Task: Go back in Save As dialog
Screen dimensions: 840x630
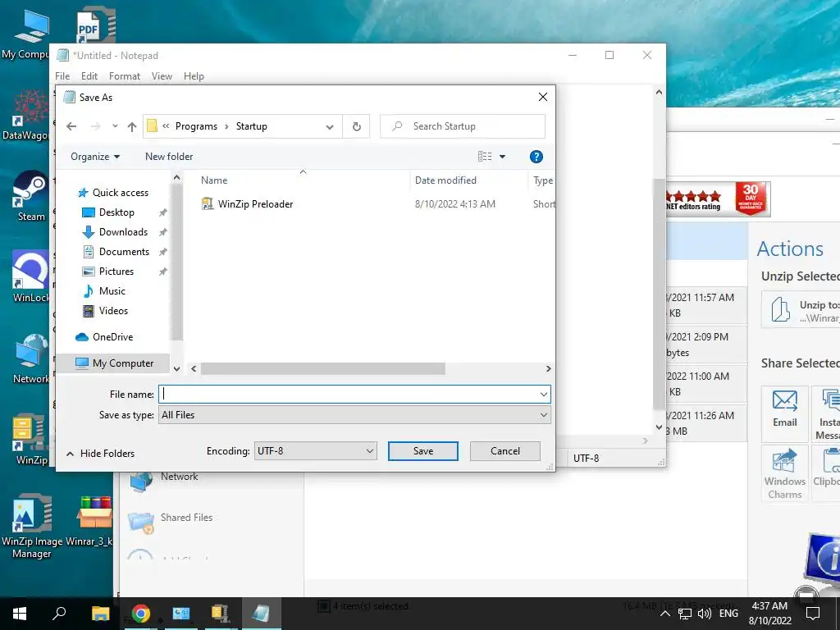Action: pos(71,126)
